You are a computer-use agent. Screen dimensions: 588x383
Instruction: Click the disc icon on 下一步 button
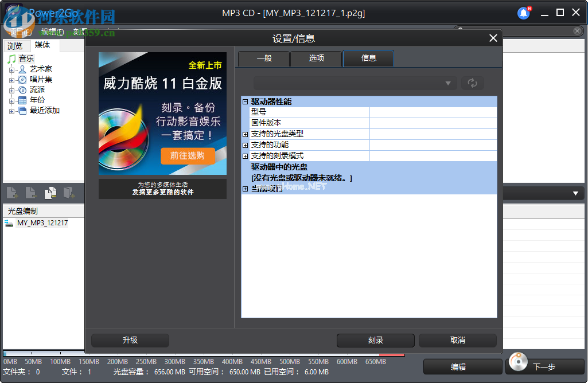point(517,362)
